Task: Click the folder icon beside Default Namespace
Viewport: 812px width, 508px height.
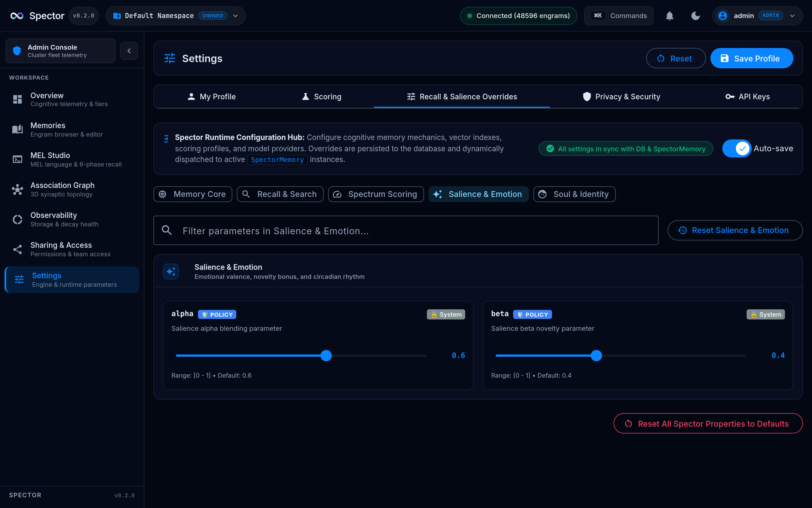Action: click(x=117, y=16)
